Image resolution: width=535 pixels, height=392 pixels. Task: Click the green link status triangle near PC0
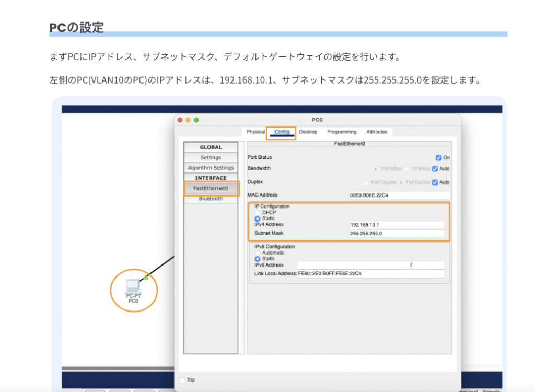click(x=146, y=277)
